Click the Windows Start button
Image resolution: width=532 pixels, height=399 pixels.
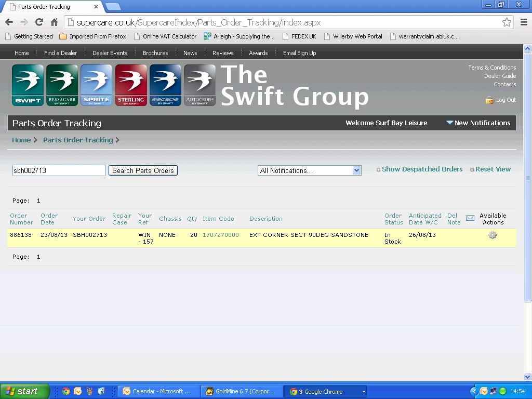tap(24, 391)
